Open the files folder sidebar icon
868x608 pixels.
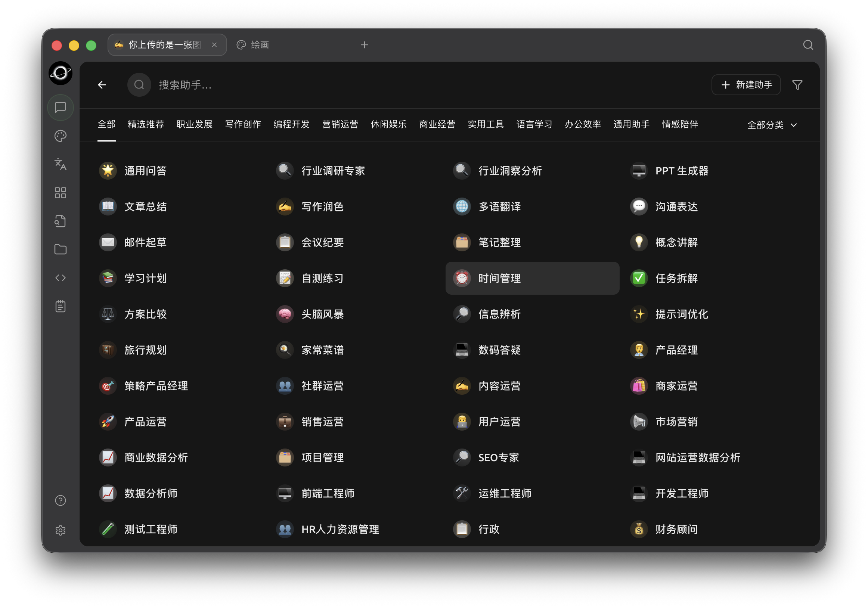[61, 249]
